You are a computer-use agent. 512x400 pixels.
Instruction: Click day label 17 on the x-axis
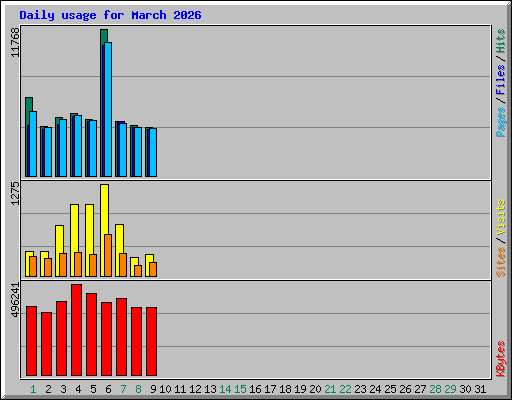tap(270, 389)
